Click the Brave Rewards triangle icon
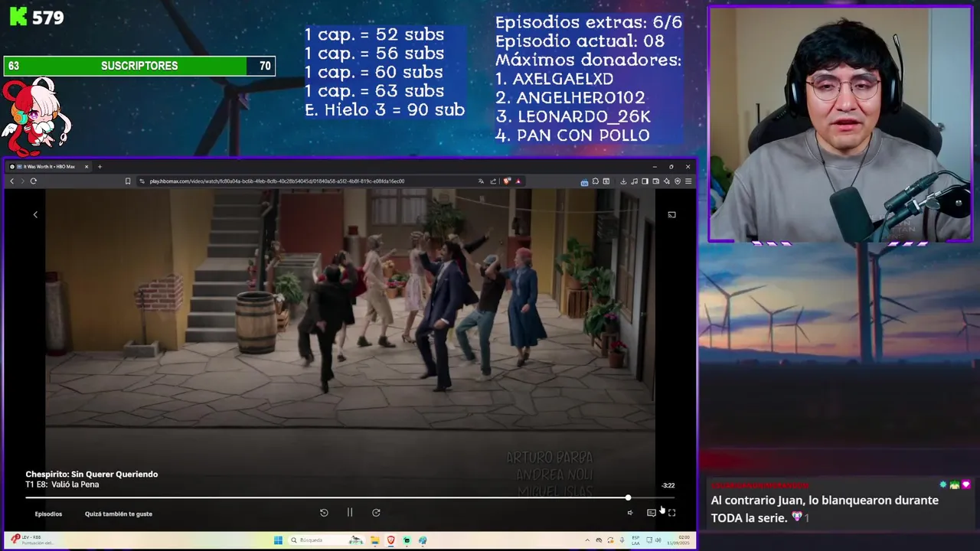Image resolution: width=980 pixels, height=551 pixels. pos(518,181)
